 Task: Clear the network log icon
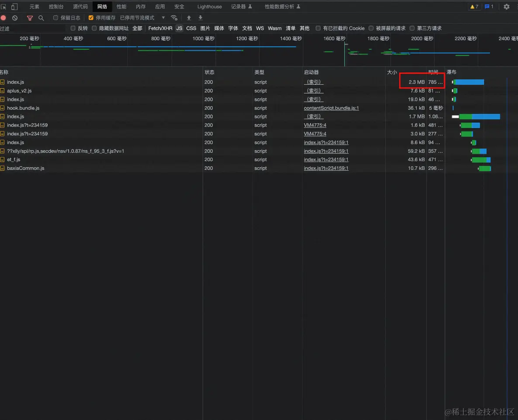tap(15, 18)
